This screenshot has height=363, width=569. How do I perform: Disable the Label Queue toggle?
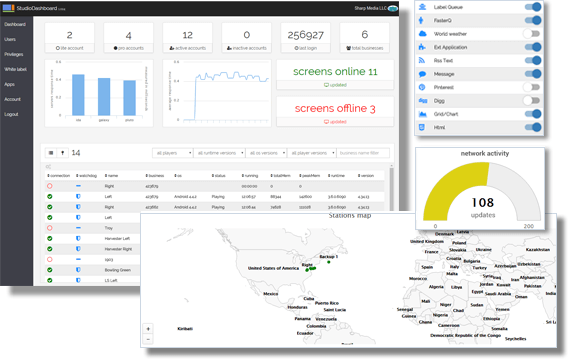click(533, 7)
